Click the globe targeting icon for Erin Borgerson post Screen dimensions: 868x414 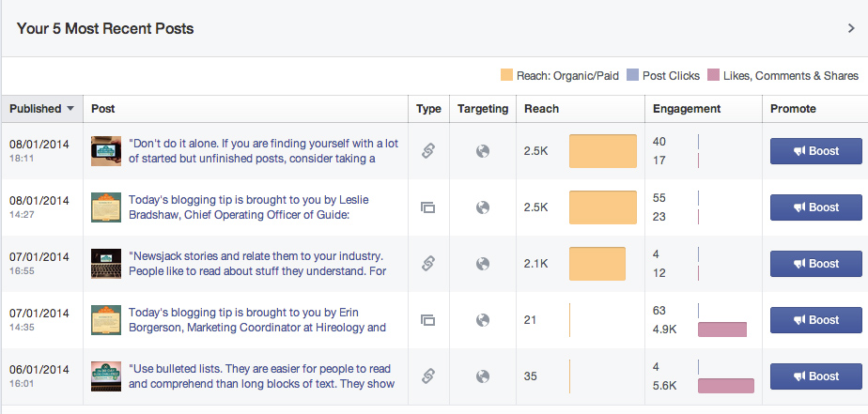click(x=483, y=320)
